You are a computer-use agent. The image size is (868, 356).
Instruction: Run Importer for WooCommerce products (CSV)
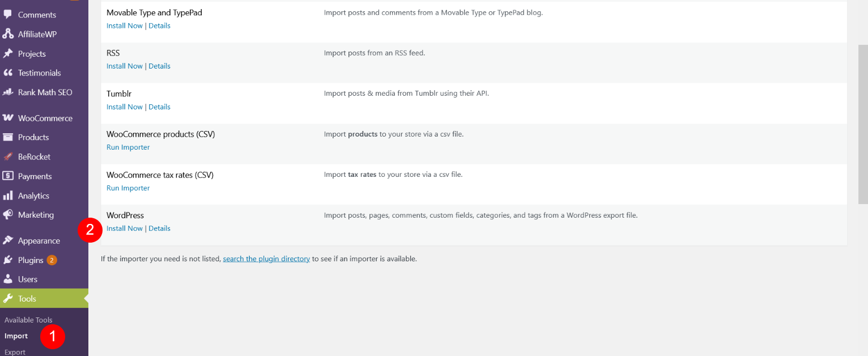[x=128, y=147]
